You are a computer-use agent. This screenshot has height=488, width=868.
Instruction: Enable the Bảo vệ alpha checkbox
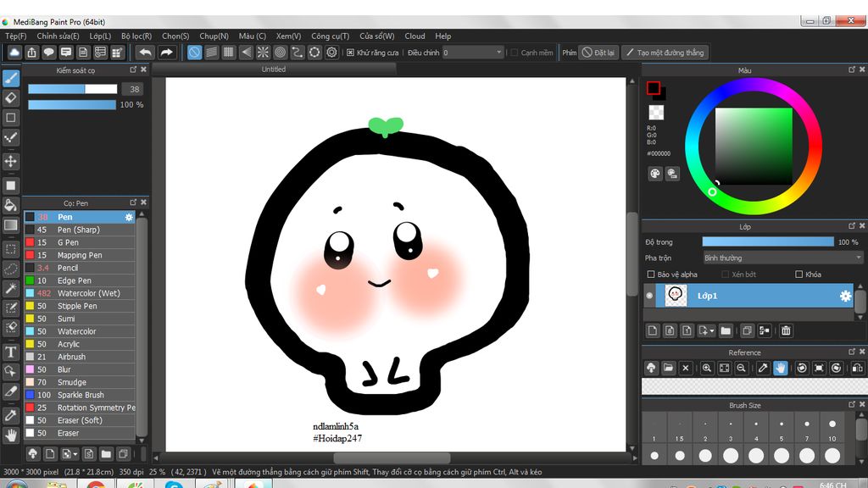pyautogui.click(x=651, y=274)
